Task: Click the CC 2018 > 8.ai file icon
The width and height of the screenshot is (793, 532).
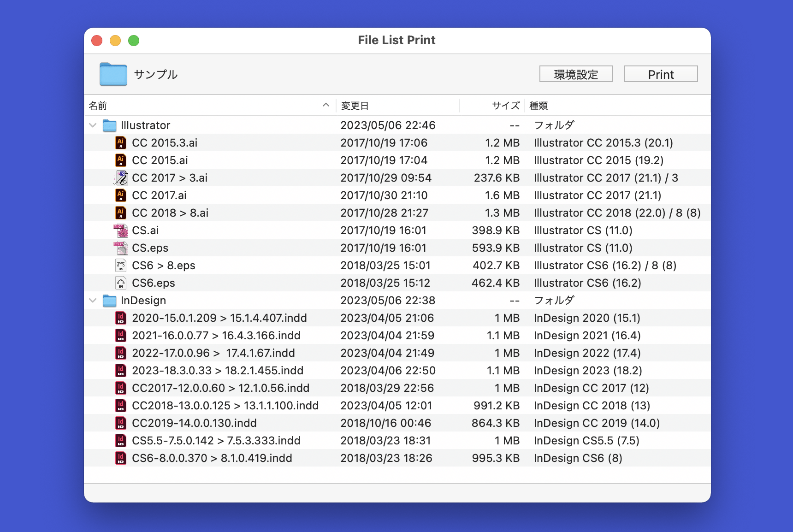Action: coord(121,213)
